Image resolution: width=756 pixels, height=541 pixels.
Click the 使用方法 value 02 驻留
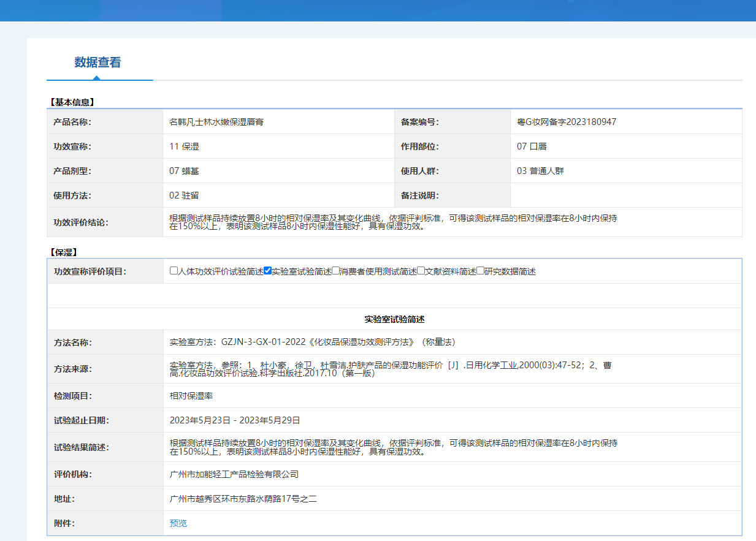184,195
